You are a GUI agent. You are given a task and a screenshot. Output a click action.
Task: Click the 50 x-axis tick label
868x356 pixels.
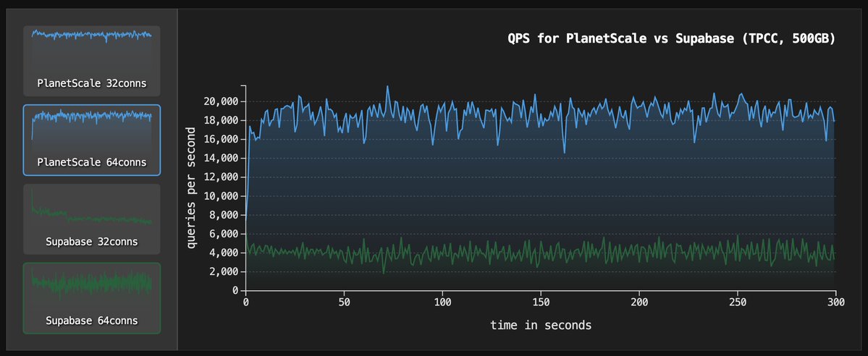344,302
